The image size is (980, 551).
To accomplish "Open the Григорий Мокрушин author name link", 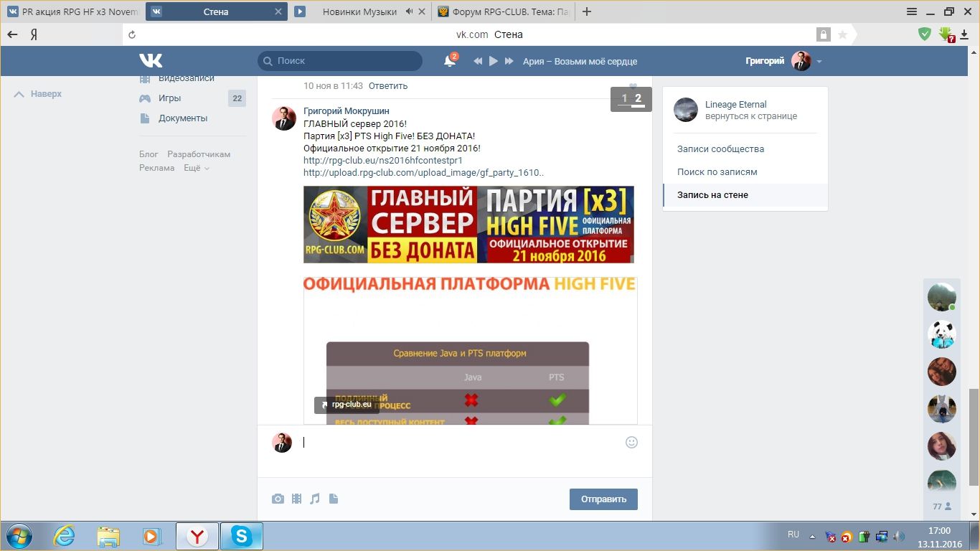I will coord(347,111).
